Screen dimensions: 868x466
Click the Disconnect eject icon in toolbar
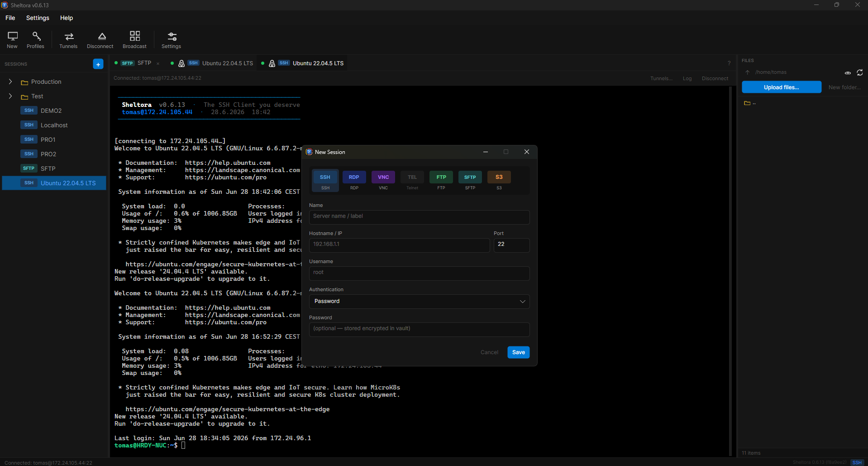tap(100, 40)
